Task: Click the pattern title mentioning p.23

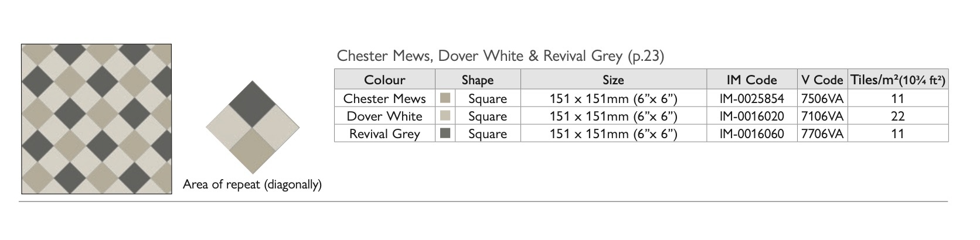Action: pyautogui.click(x=501, y=56)
